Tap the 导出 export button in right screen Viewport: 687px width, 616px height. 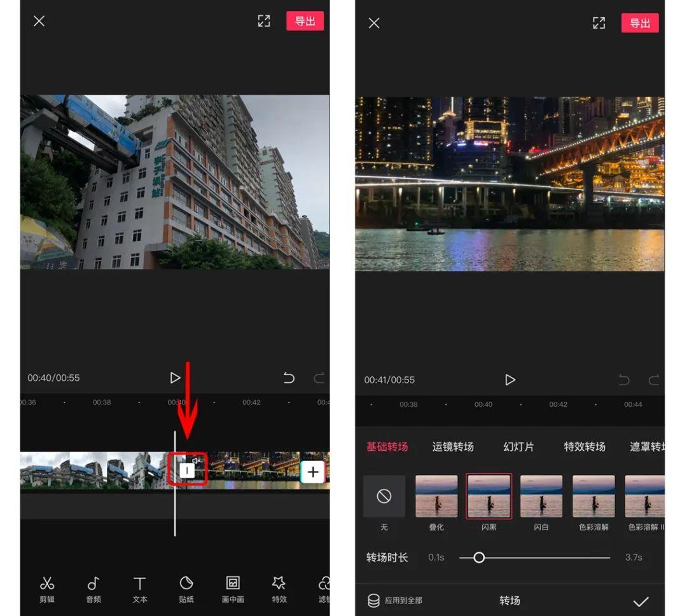pos(640,23)
